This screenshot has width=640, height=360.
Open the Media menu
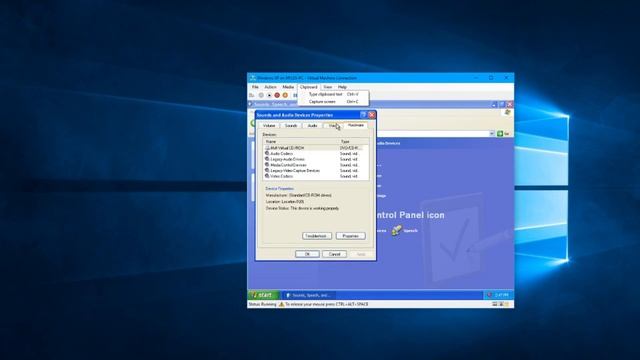[x=288, y=87]
